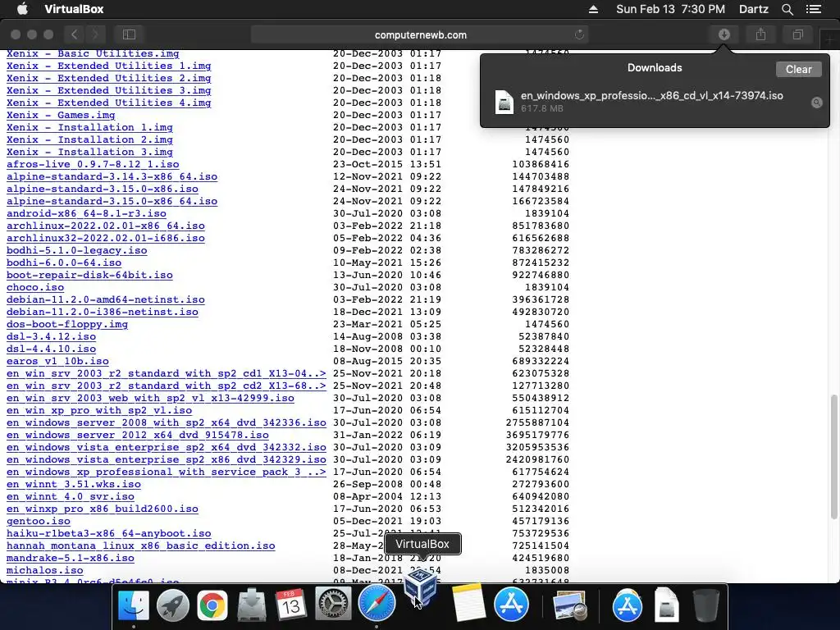Image resolution: width=840 pixels, height=630 pixels.
Task: Open Preview from the Dock
Action: point(570,605)
